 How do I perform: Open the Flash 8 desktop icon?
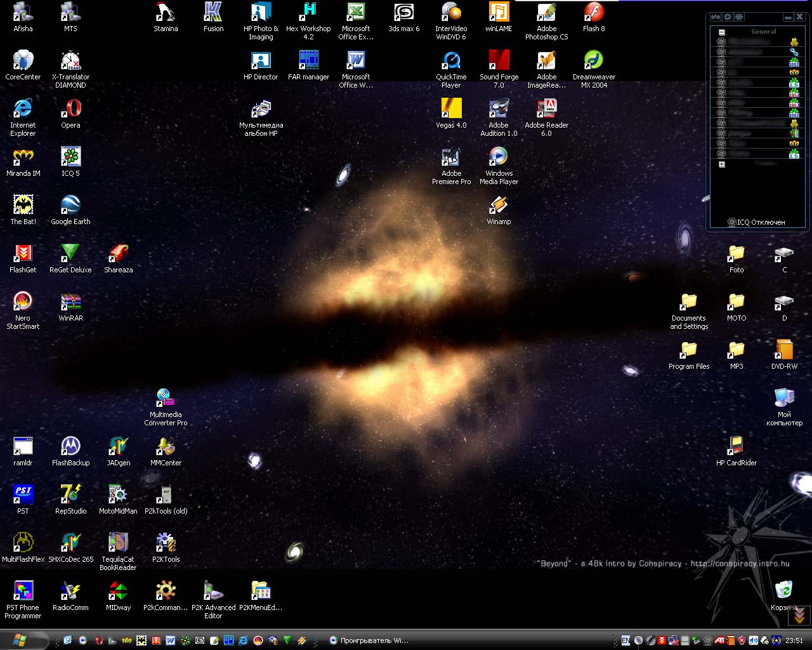[594, 17]
